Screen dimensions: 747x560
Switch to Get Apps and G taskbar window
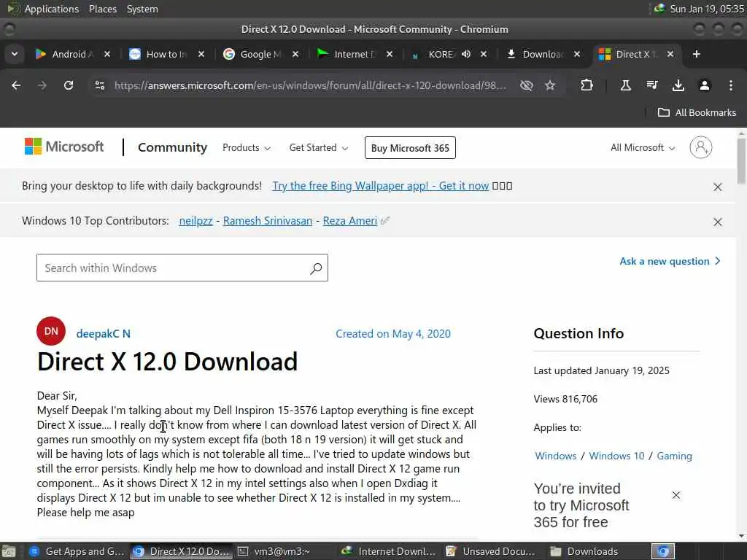(77, 551)
